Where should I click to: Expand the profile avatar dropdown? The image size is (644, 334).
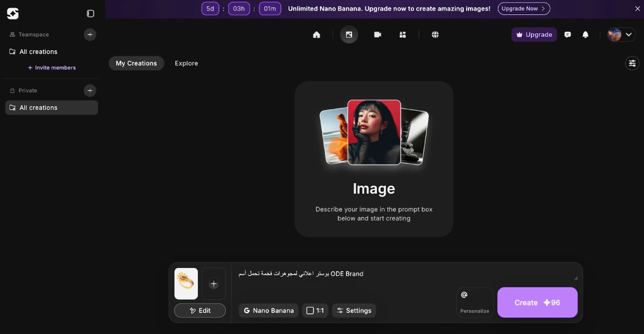tap(621, 34)
